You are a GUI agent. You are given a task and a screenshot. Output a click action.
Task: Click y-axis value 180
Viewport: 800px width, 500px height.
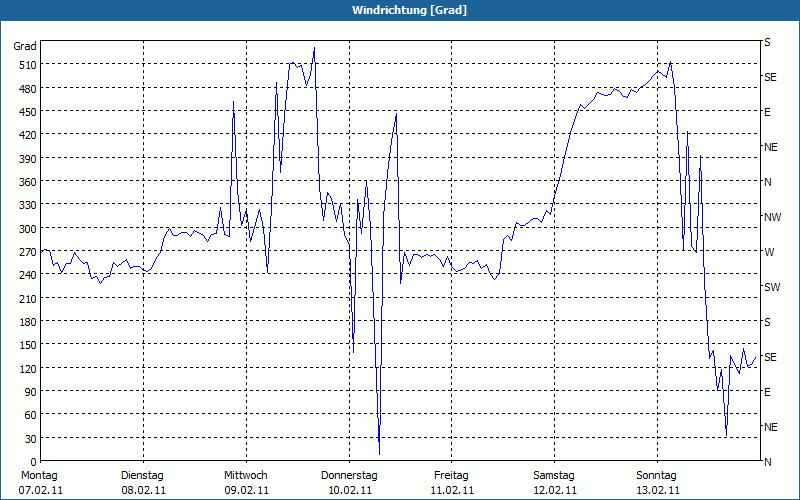(28, 322)
